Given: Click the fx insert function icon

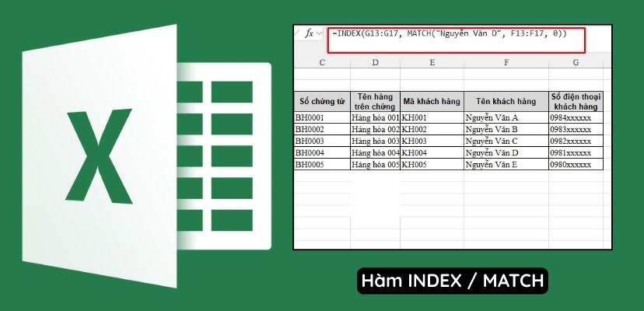Looking at the screenshot, I should [x=309, y=33].
